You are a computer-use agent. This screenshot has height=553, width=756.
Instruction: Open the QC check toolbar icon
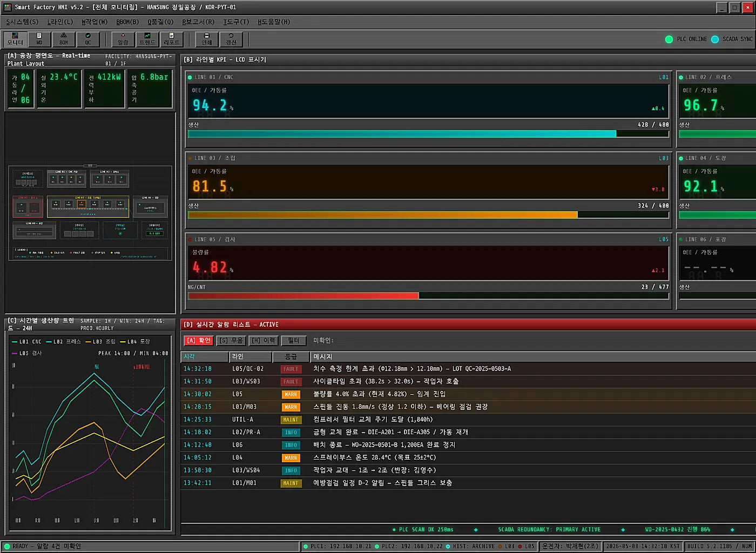tap(88, 39)
